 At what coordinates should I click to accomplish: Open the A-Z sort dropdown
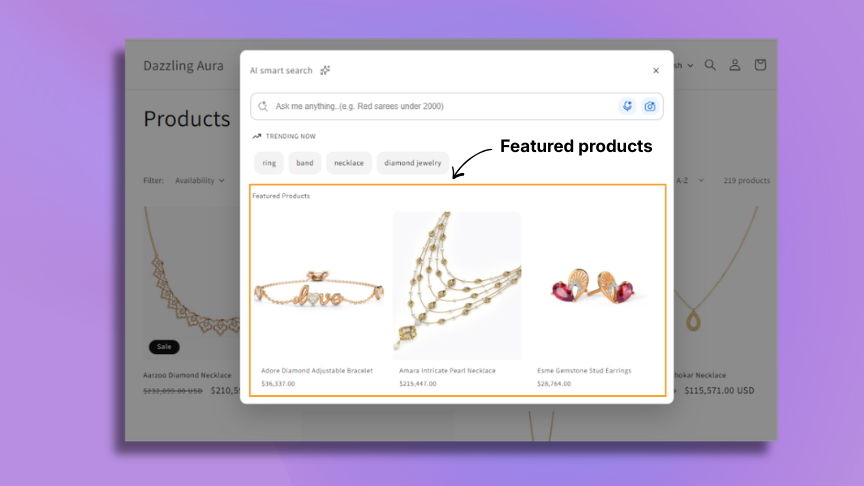[x=689, y=180]
